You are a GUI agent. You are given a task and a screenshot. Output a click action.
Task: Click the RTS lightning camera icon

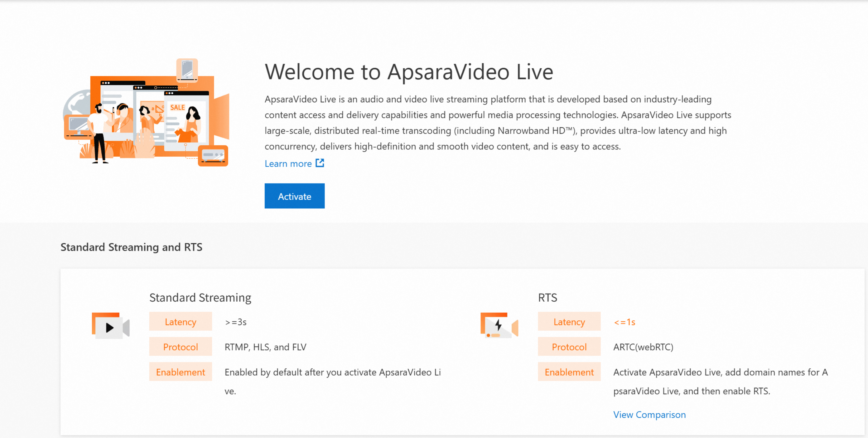coord(499,325)
